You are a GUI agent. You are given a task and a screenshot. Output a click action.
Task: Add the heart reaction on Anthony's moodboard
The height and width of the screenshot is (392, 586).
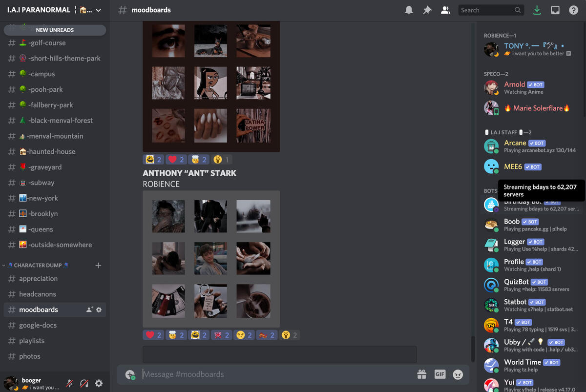pos(153,335)
